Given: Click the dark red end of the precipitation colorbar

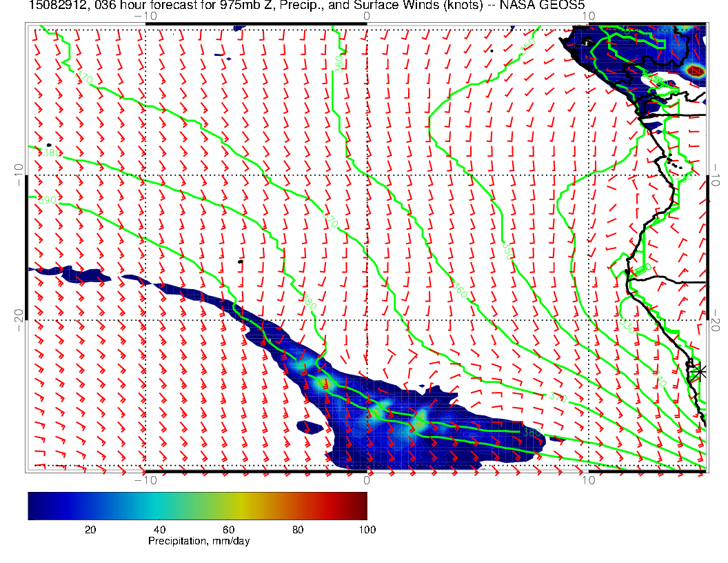Looking at the screenshot, I should pyautogui.click(x=362, y=506).
